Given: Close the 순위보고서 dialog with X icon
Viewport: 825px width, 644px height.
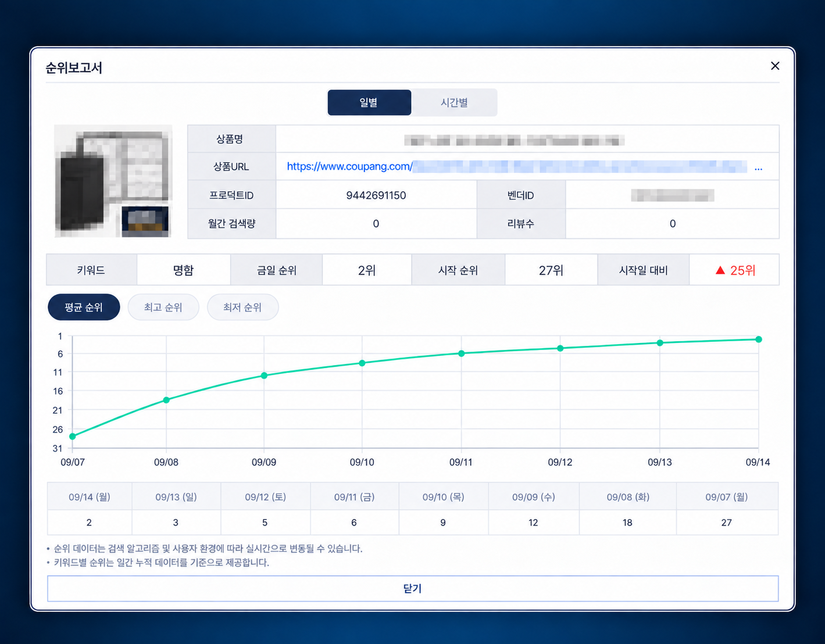Looking at the screenshot, I should click(x=775, y=66).
